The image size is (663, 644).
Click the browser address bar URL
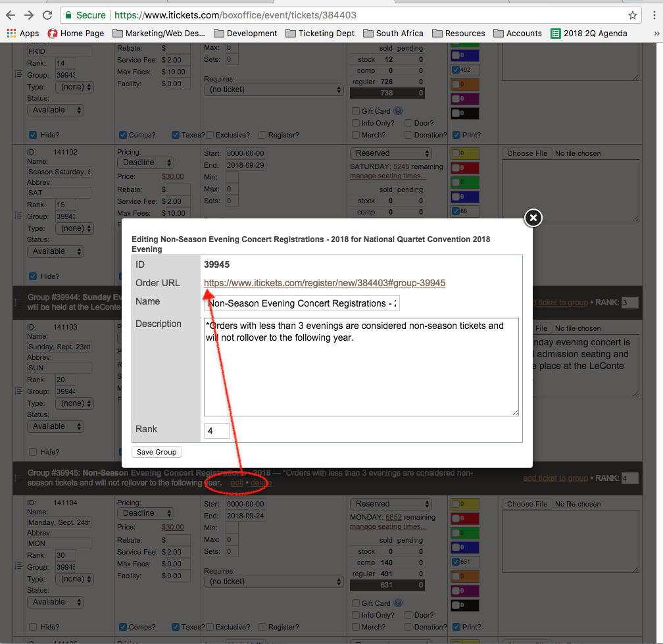coord(235,16)
